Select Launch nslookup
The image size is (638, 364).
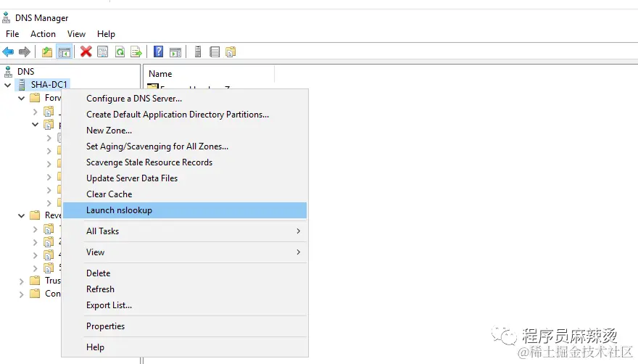(185, 210)
